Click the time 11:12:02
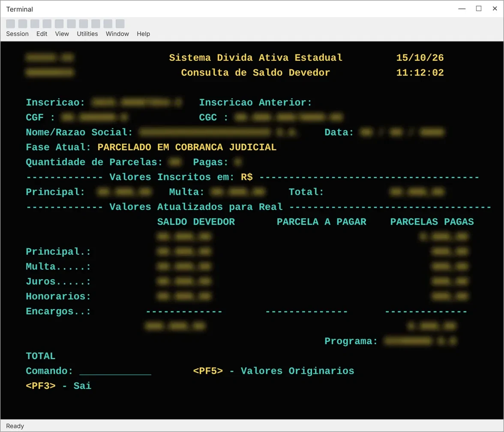 (420, 73)
